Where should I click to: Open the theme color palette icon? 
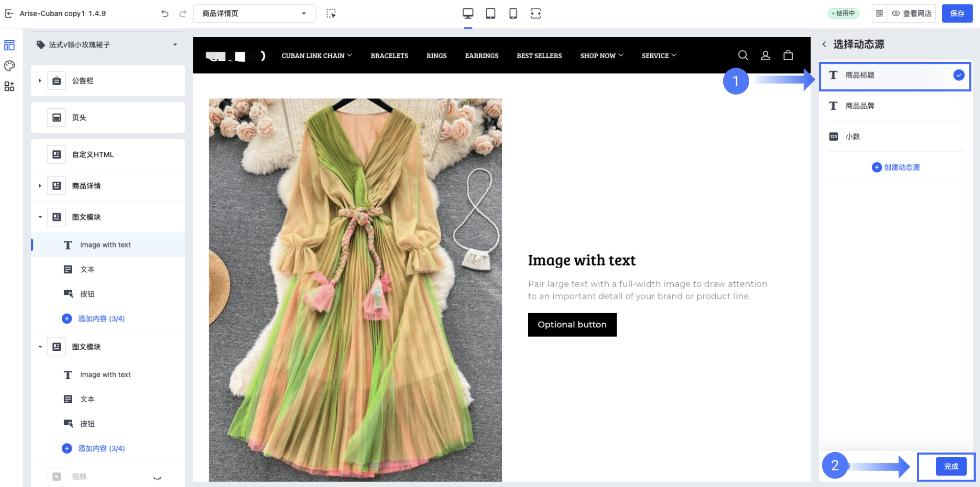coord(9,66)
